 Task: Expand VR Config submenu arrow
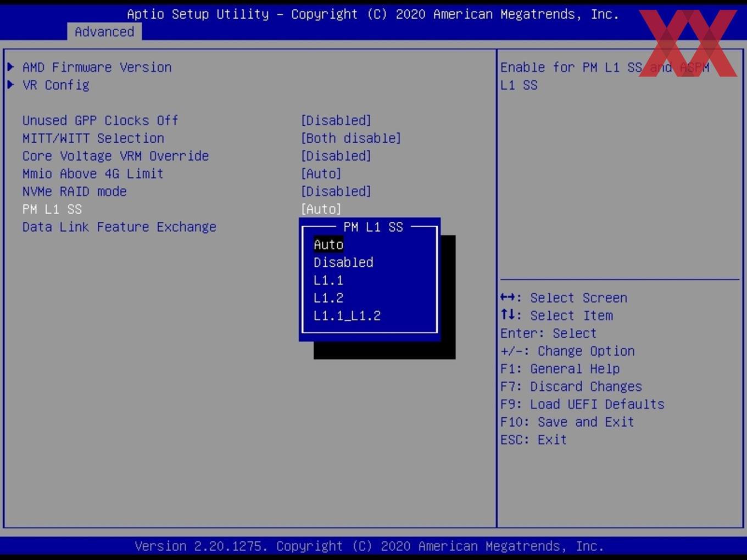pos(11,85)
